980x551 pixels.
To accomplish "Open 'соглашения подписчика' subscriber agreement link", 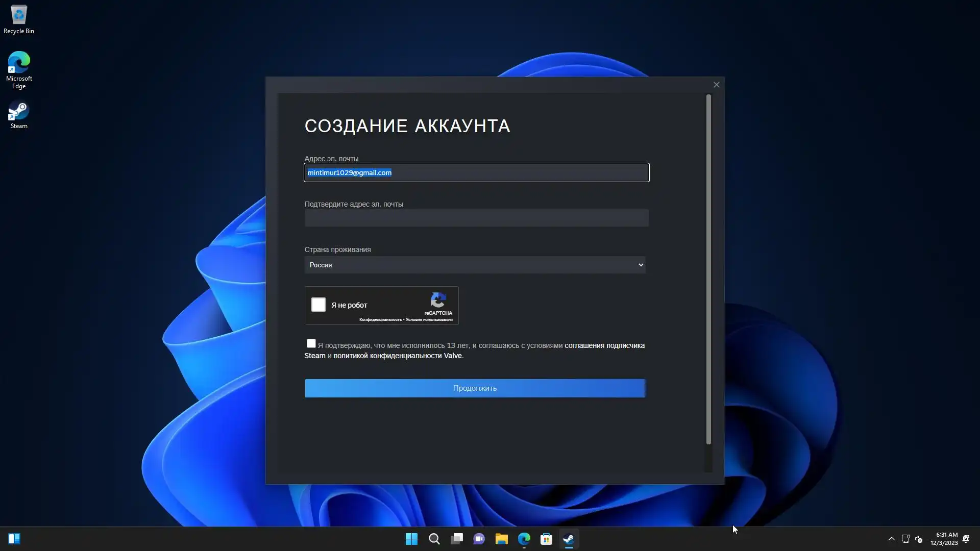I will point(604,345).
